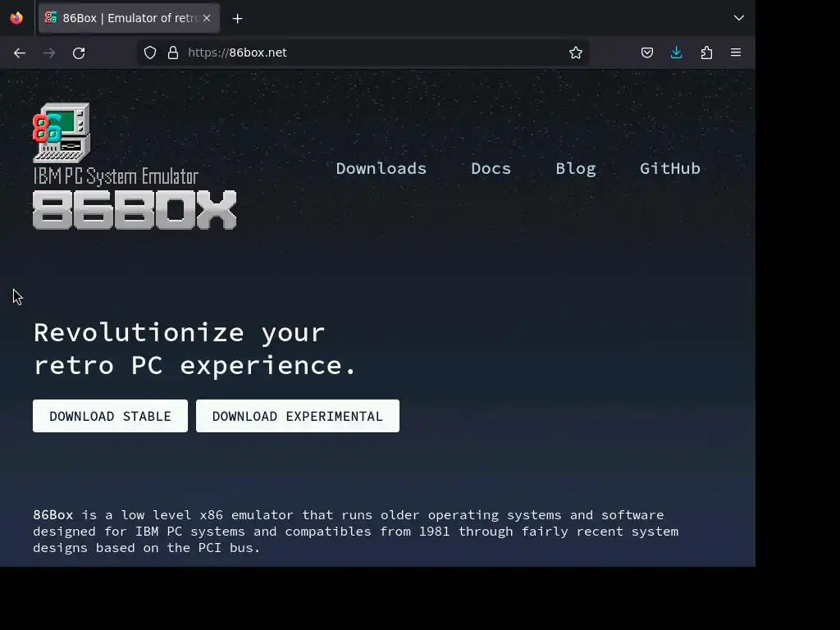This screenshot has height=630, width=840.
Task: Open the Downloads page link
Action: click(381, 169)
